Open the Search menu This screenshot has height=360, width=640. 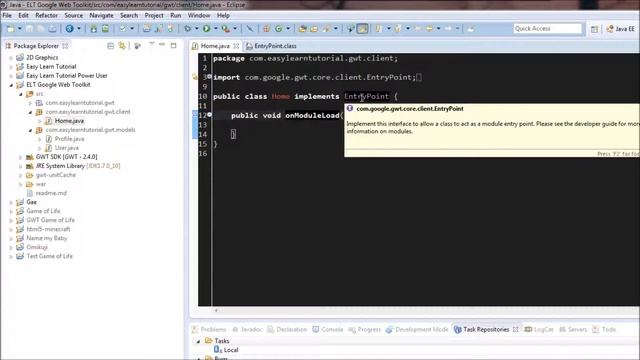[x=129, y=16]
